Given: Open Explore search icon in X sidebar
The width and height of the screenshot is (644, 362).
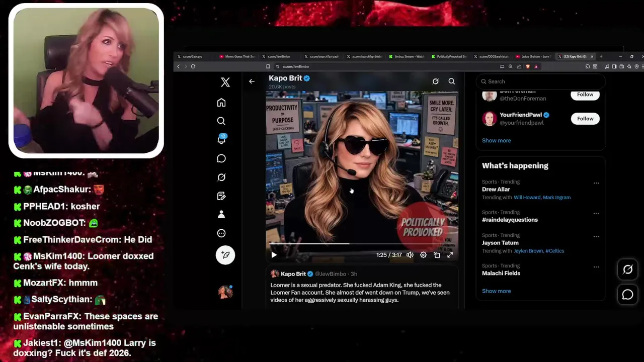Looking at the screenshot, I should pos(221,121).
